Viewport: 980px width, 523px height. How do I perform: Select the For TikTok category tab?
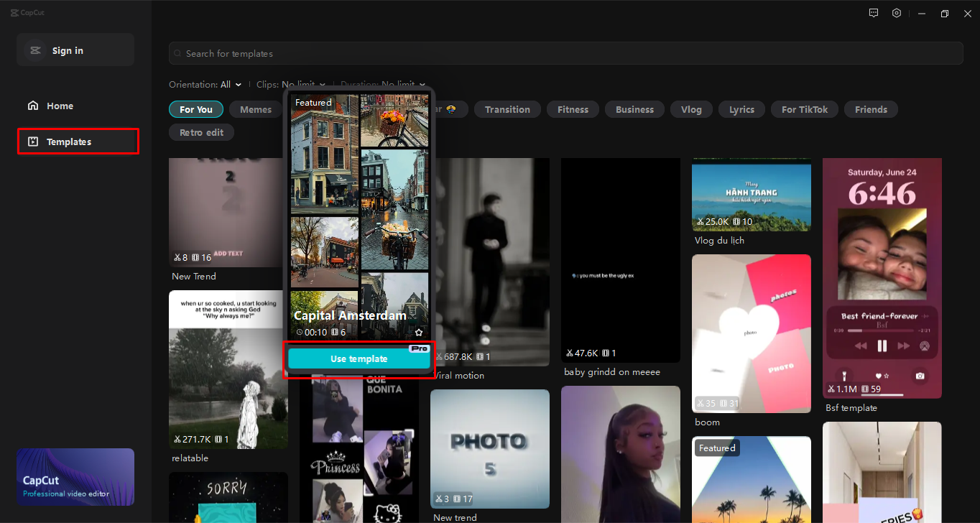pyautogui.click(x=804, y=109)
